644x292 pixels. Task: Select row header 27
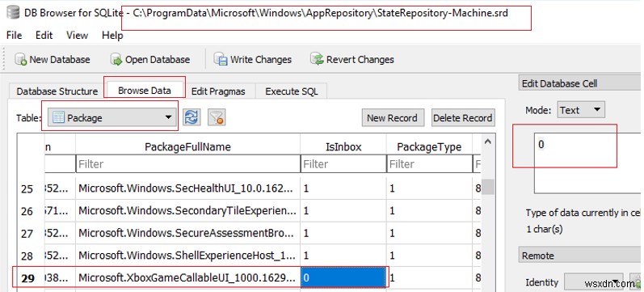[x=27, y=234]
